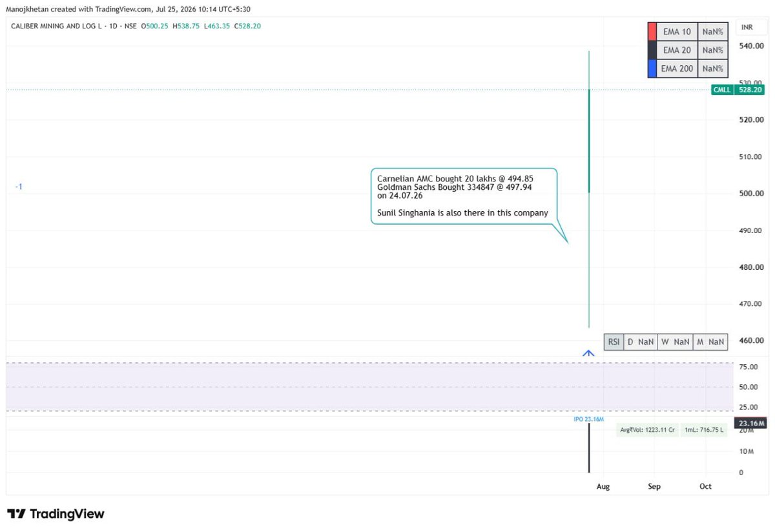Click the Manojkhetan created with TradingView.com header
The image size is (775, 532).
coord(129,10)
